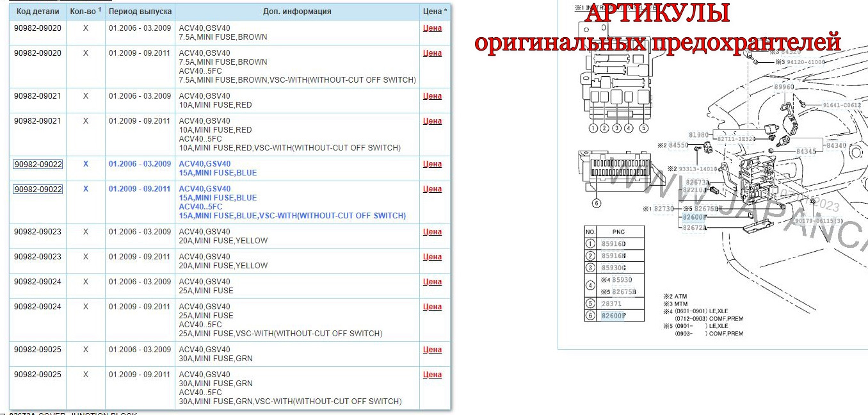Click the Кол-во column header

tap(84, 11)
